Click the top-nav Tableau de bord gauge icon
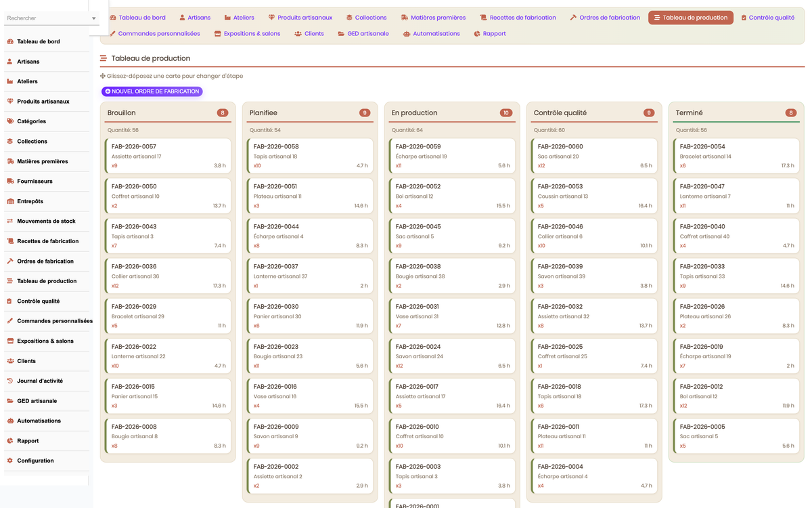 (113, 18)
